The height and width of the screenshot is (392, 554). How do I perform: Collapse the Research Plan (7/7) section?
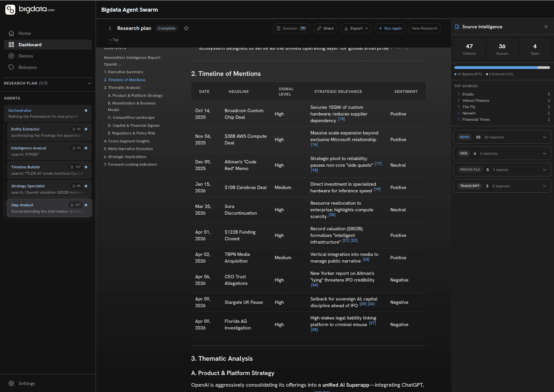(x=89, y=83)
